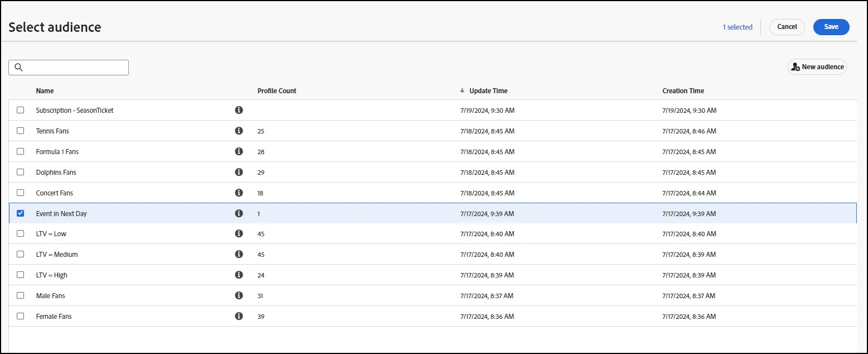Viewport: 868px width, 354px height.
Task: Click the 'Female Fans' audience name
Action: (x=54, y=317)
